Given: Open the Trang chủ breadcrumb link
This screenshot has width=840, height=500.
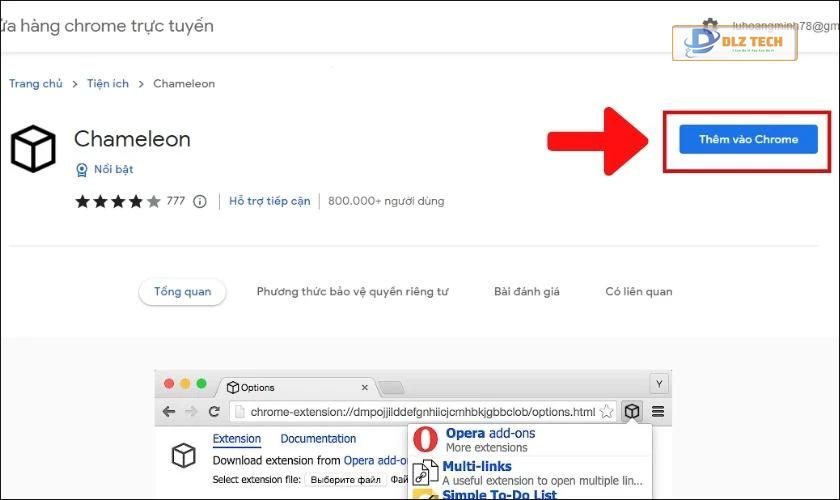Looking at the screenshot, I should (x=35, y=84).
